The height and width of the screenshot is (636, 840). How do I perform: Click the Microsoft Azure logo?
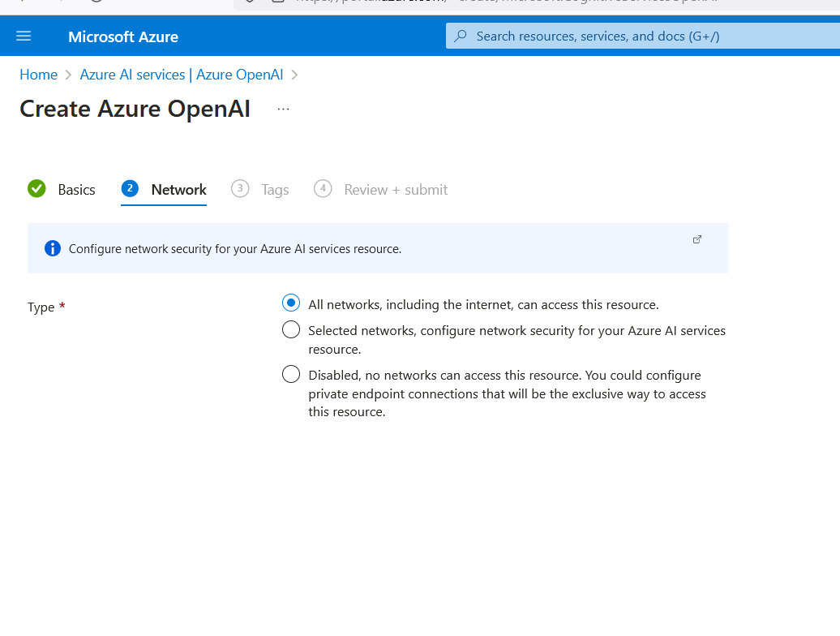click(122, 36)
